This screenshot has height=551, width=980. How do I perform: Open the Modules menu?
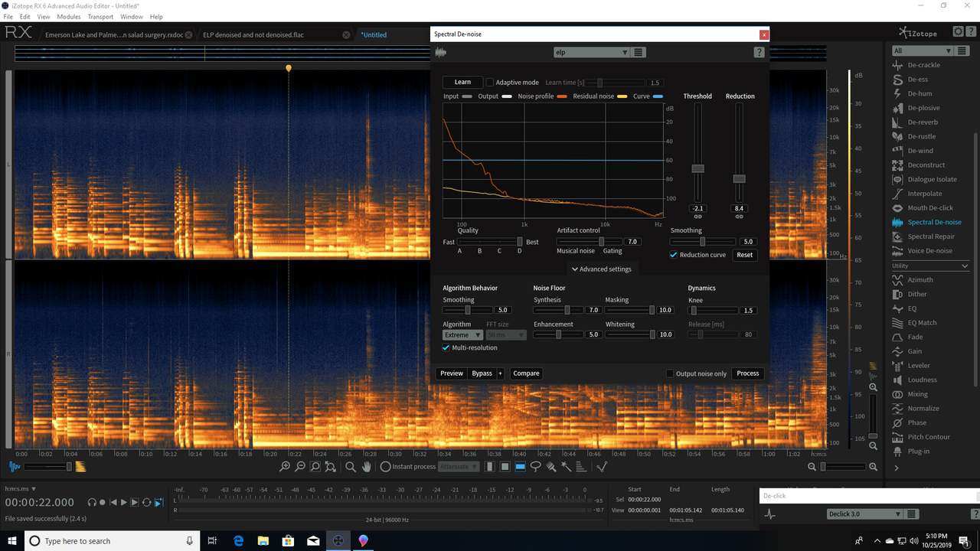click(69, 16)
